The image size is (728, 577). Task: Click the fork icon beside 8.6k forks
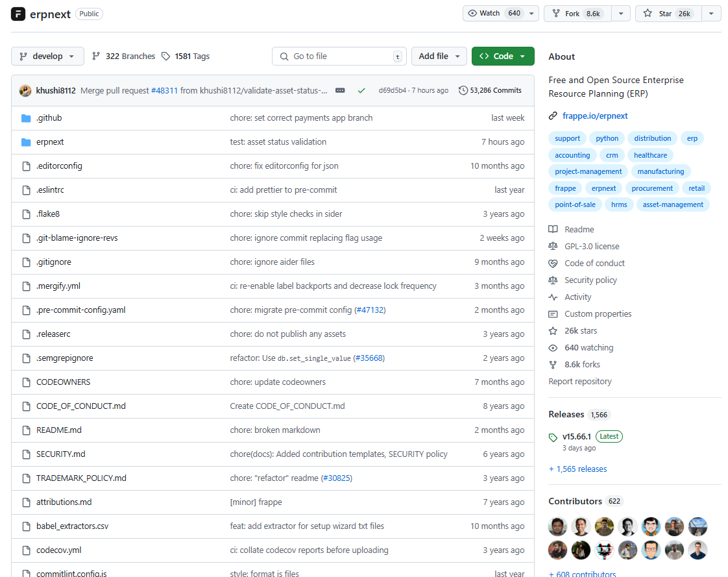(553, 365)
